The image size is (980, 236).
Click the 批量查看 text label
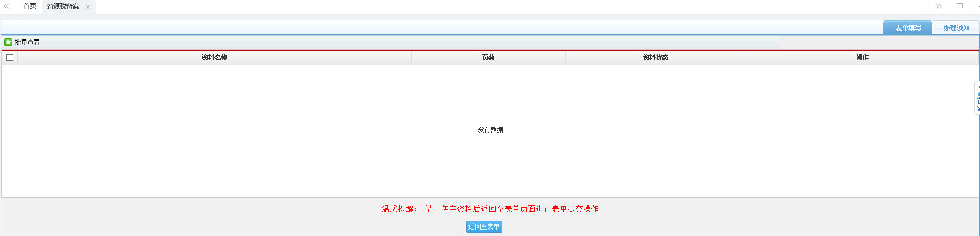click(x=27, y=43)
